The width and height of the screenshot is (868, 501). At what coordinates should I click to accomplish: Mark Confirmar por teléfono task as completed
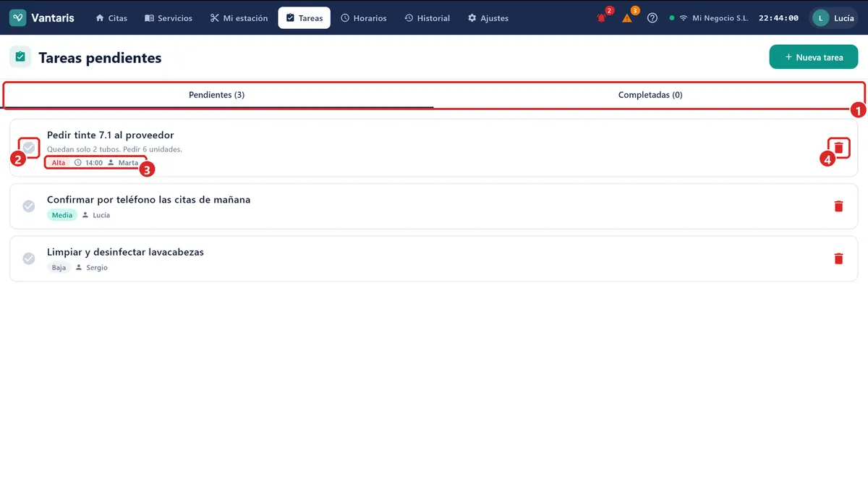click(x=29, y=206)
